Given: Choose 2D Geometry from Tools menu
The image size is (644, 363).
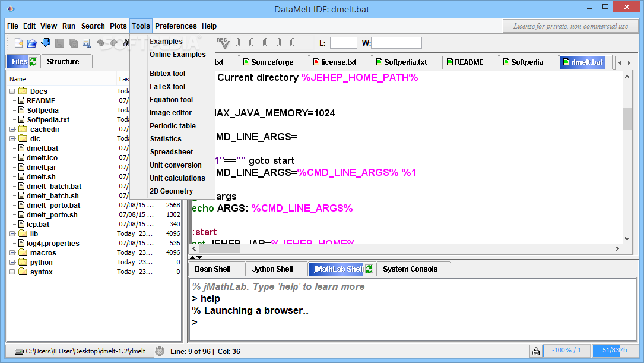Looking at the screenshot, I should pyautogui.click(x=172, y=191).
